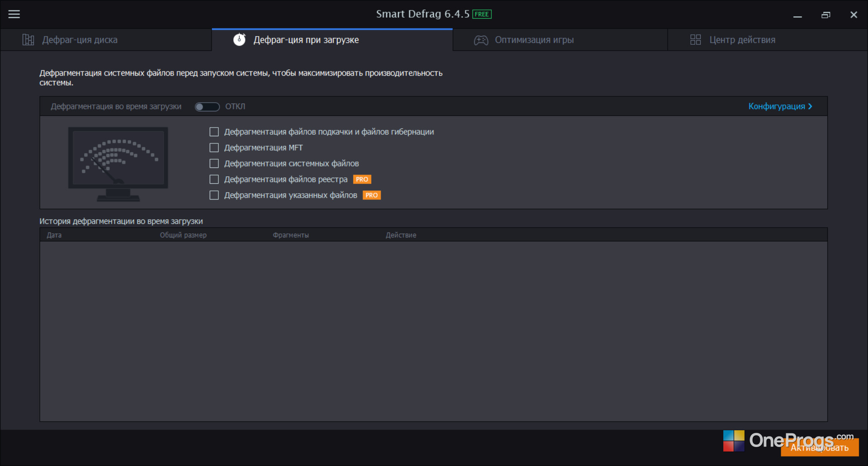868x466 pixels.
Task: Click the Action Center grid icon
Action: (695, 40)
